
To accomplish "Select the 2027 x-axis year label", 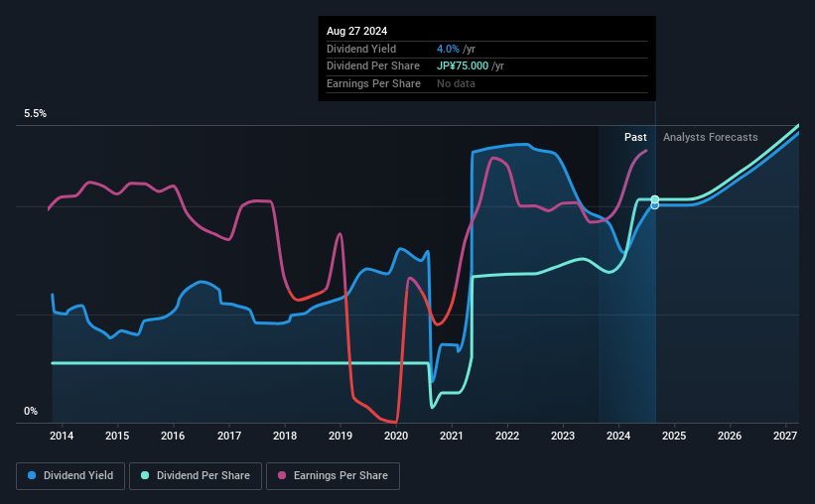I will point(785,436).
